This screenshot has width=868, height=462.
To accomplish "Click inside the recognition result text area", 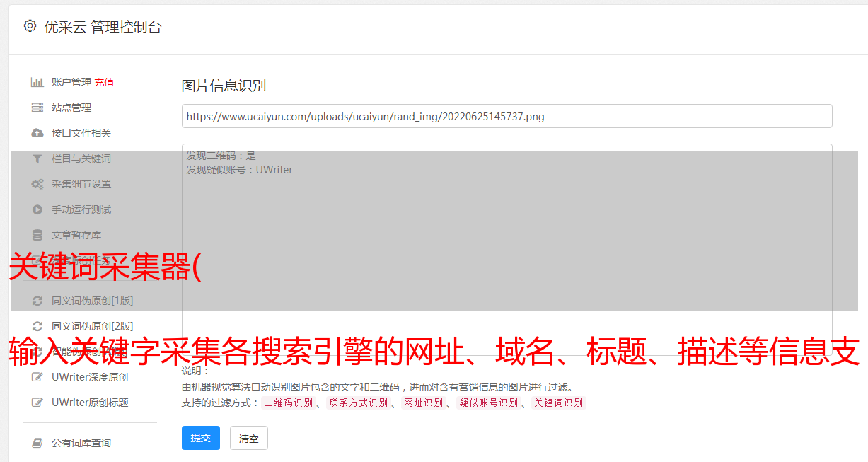I will (x=507, y=249).
